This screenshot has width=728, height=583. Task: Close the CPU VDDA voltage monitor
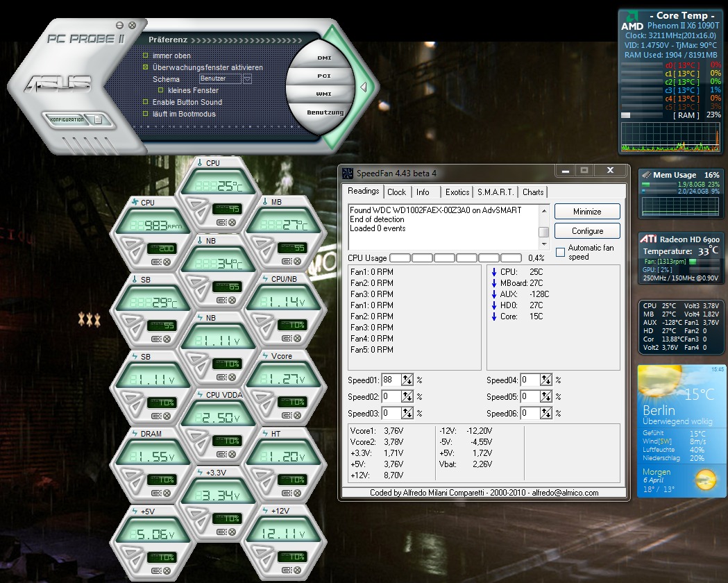pos(232,454)
